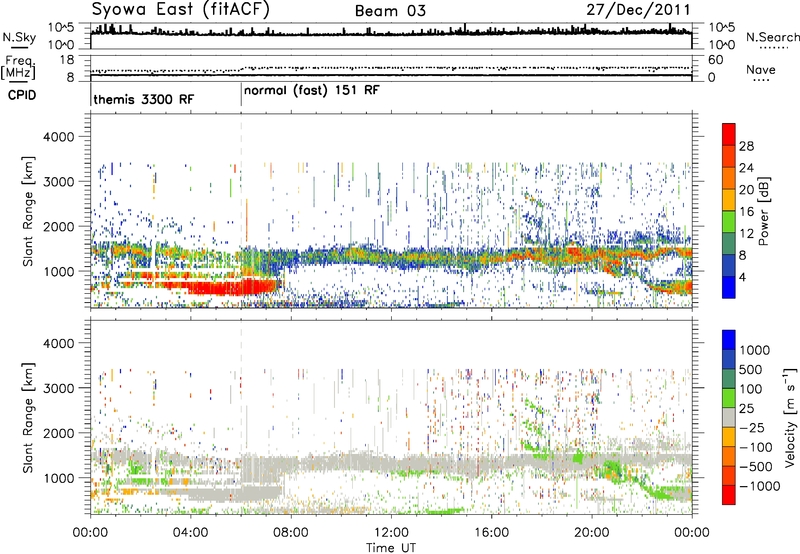This screenshot has width=800, height=554.
Task: Click the "2000" range tick on the velocity panel
Action: (x=58, y=433)
